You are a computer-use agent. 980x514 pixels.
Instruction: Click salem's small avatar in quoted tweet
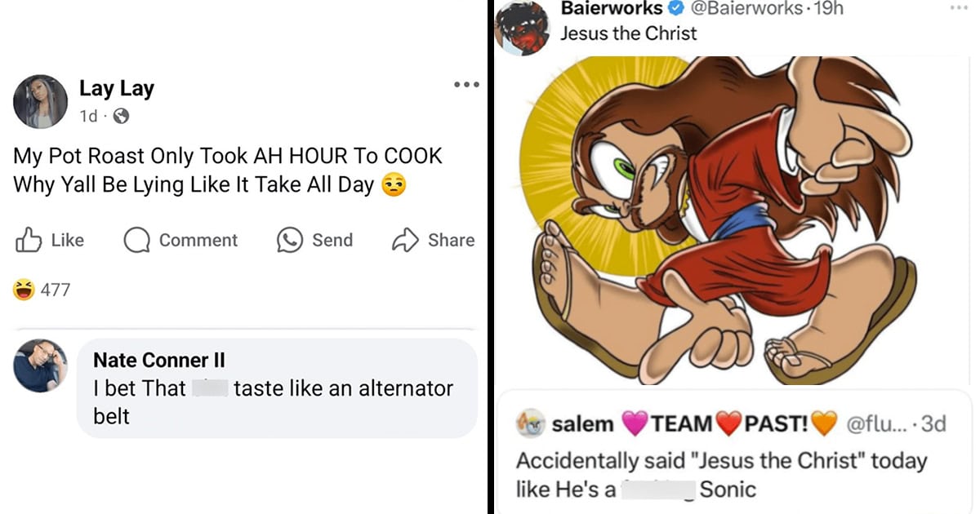[530, 423]
